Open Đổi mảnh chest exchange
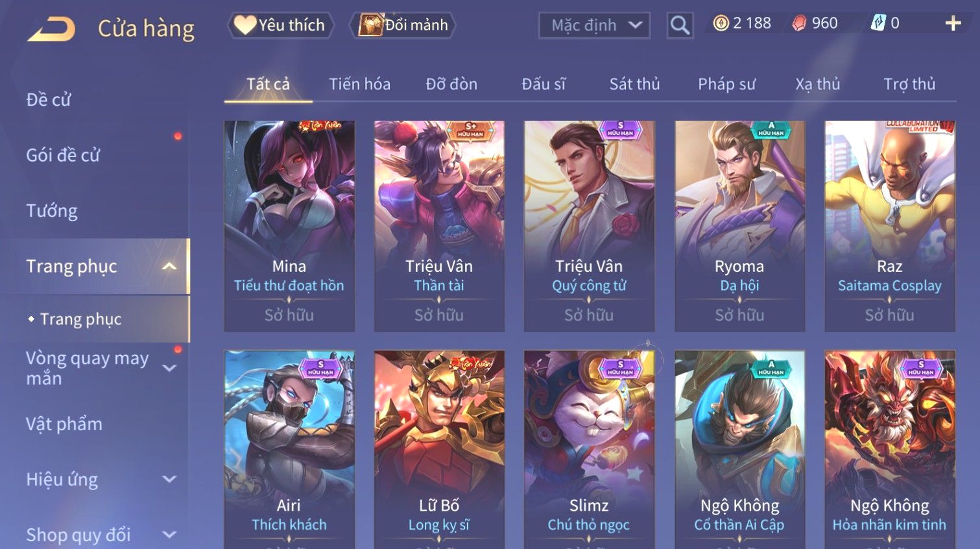980x549 pixels. point(402,25)
